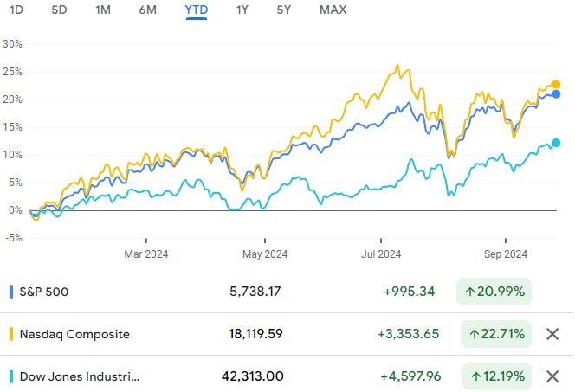Open the Dow Jones Industrial index row
This screenshot has width=575, height=392.
[286, 376]
